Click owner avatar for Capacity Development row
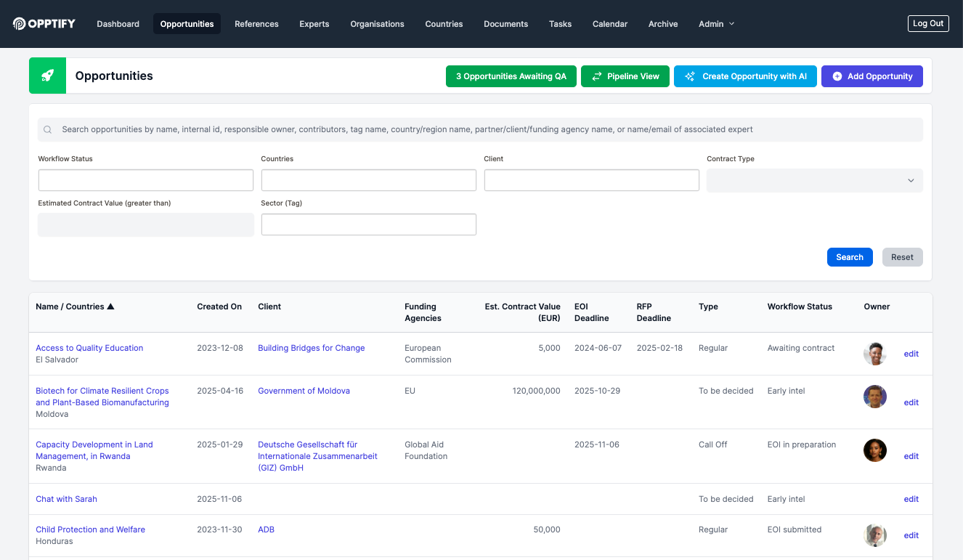 (x=874, y=450)
